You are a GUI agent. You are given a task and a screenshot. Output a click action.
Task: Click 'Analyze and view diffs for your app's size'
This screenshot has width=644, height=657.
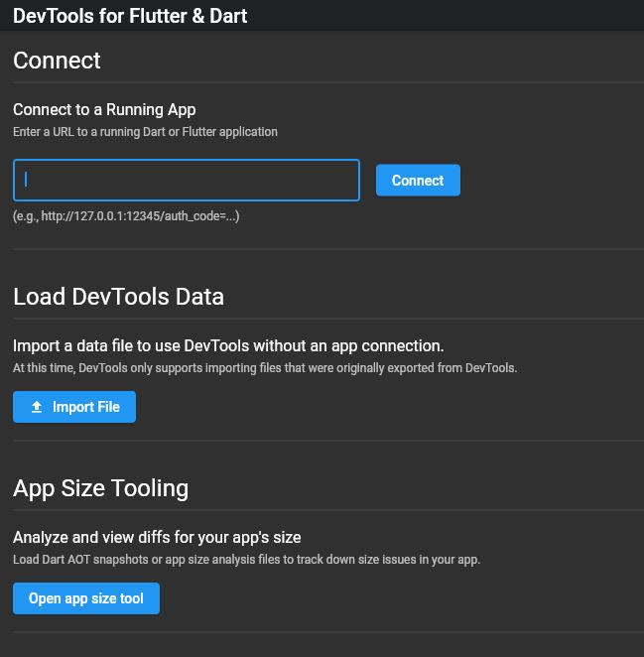pos(157,538)
